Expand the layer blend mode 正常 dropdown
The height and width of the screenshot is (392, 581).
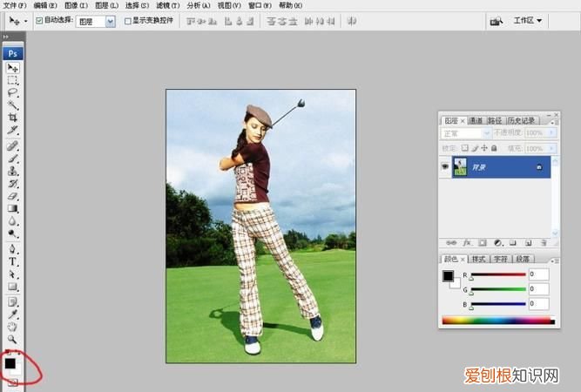click(466, 132)
